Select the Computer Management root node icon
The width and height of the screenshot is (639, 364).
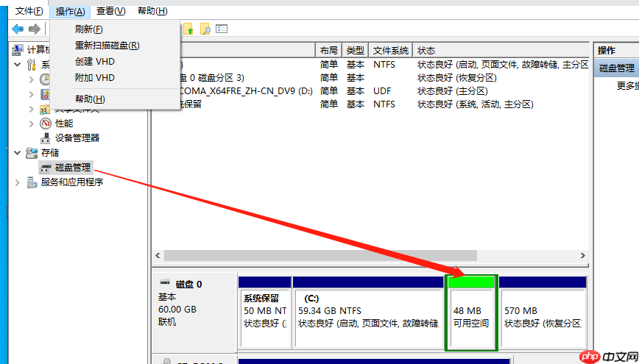coord(18,50)
